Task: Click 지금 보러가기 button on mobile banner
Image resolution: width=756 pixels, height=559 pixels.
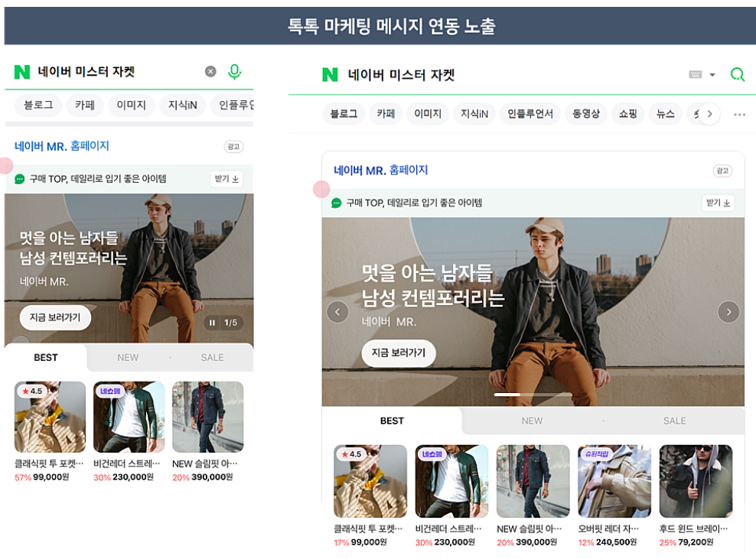Action: (x=55, y=317)
